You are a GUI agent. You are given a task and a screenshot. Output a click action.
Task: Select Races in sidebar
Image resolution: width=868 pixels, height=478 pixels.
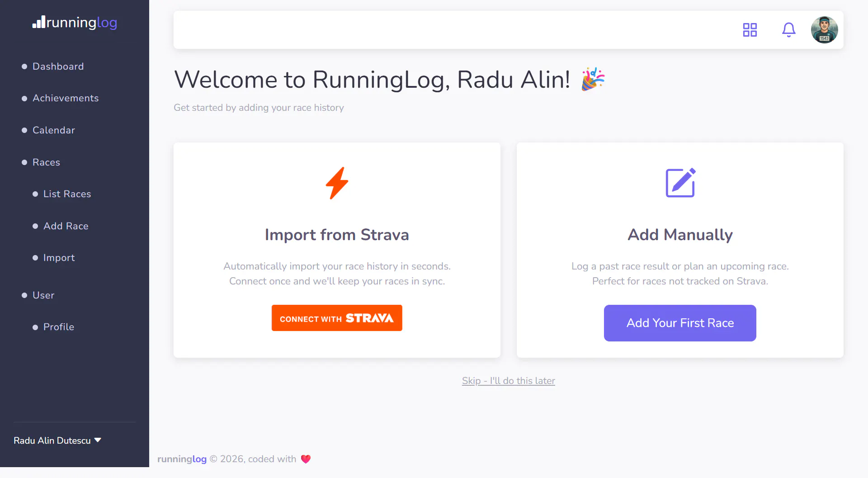46,162
